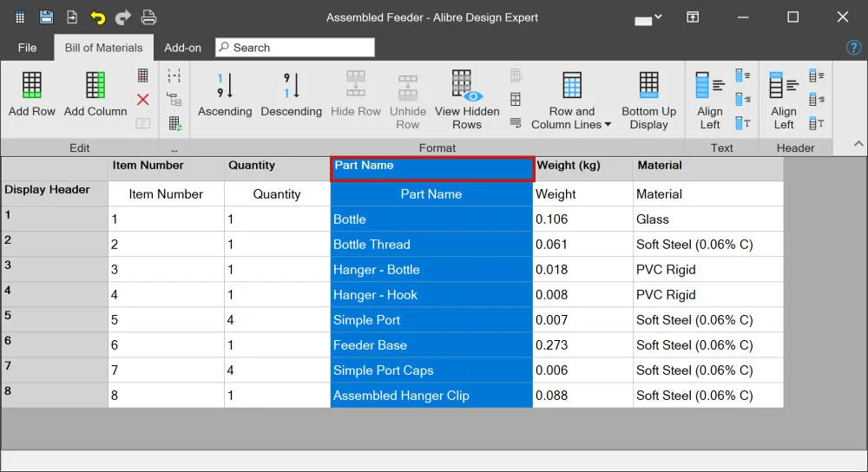This screenshot has width=868, height=472.
Task: Click the Unhide Row icon
Action: (x=408, y=88)
